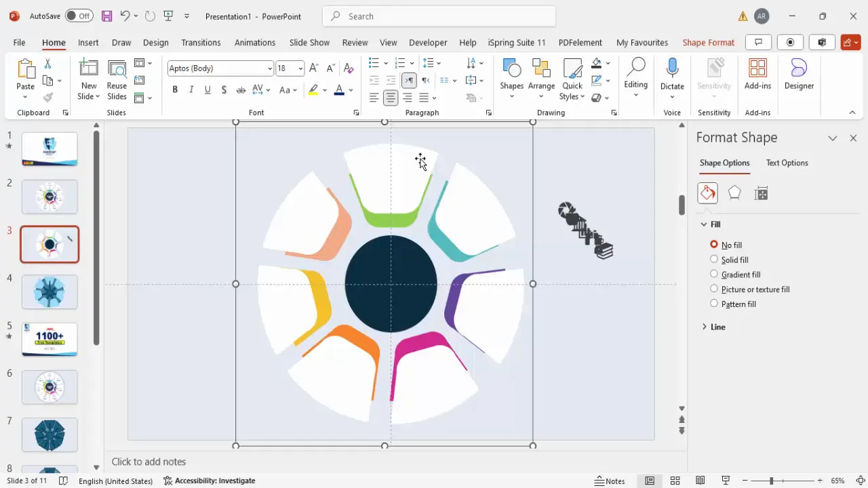
Task: Start Slide Show from status bar
Action: point(726,481)
